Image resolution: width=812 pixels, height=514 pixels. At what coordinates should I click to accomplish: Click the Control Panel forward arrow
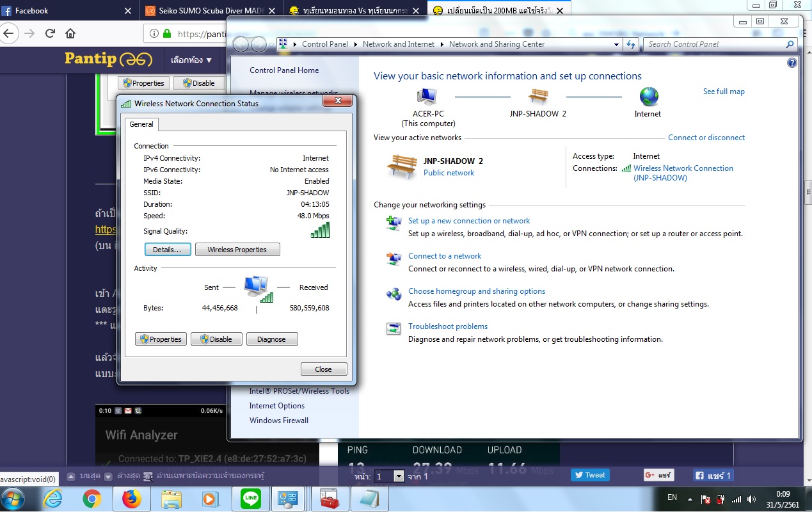(x=259, y=44)
